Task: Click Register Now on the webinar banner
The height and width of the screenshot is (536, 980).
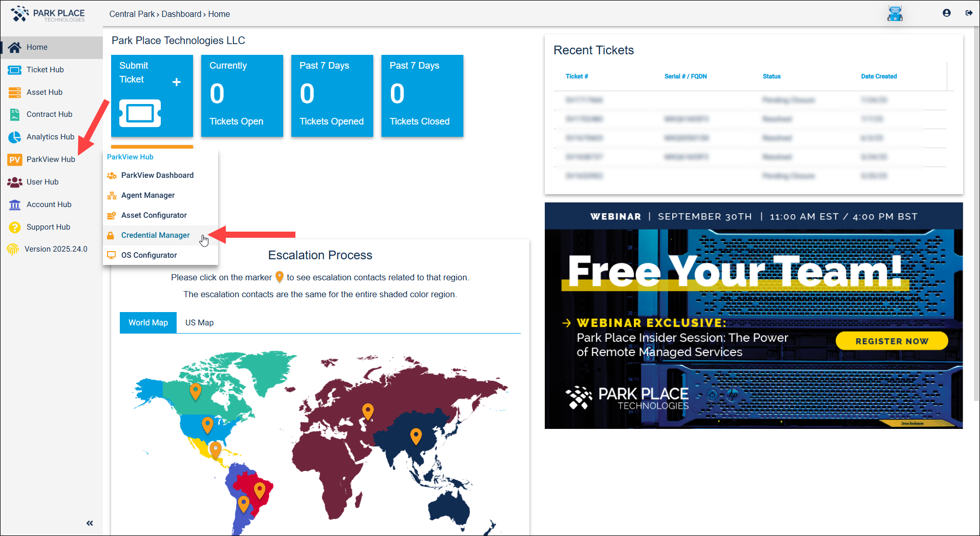Action: (892, 341)
